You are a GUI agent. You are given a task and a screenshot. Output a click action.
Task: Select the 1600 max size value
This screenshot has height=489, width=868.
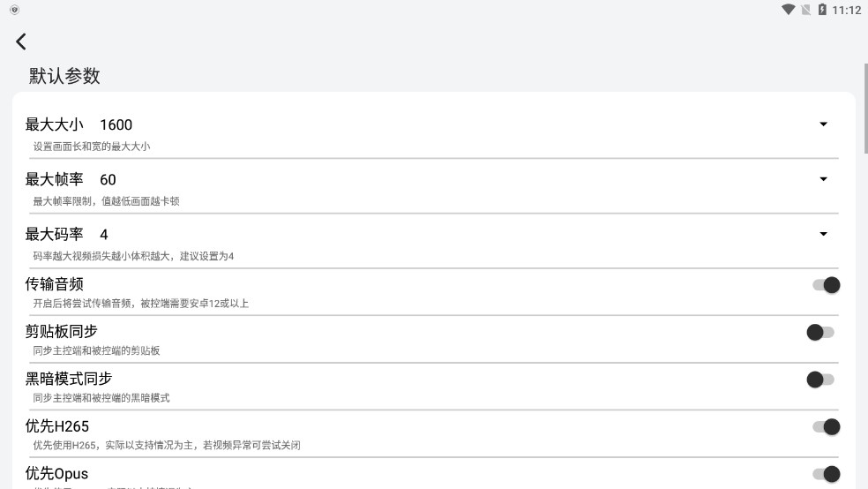116,124
